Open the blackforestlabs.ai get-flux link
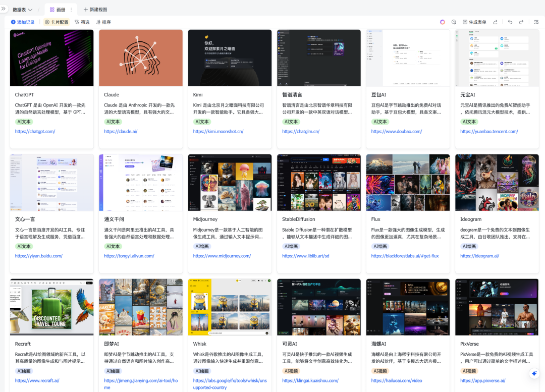 405,256
